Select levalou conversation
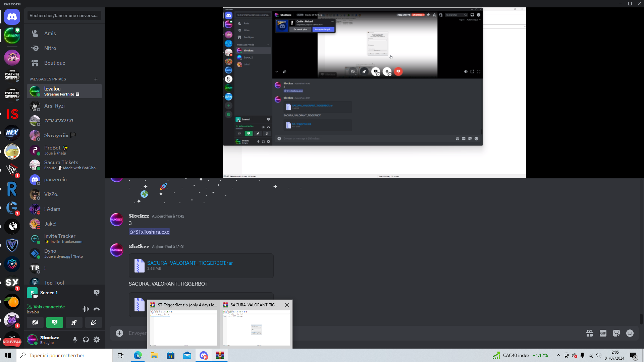The image size is (644, 362). click(64, 91)
